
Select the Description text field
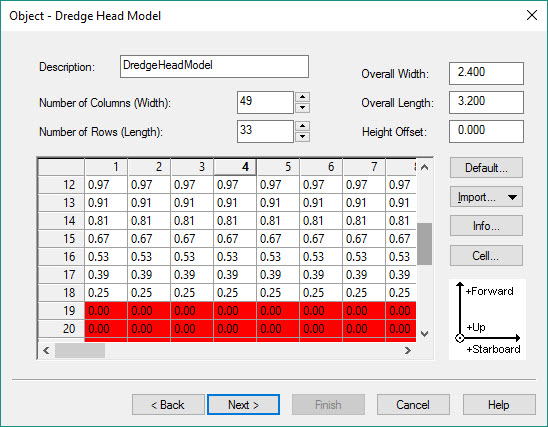coord(214,66)
